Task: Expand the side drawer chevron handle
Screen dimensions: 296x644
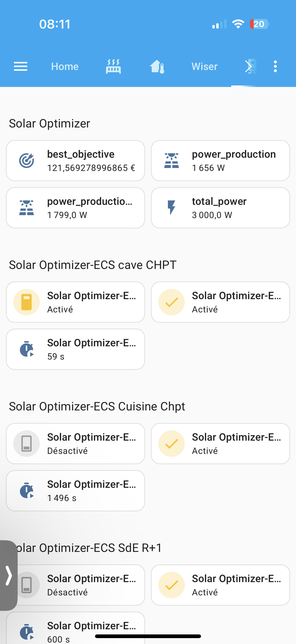Action: coord(9,576)
